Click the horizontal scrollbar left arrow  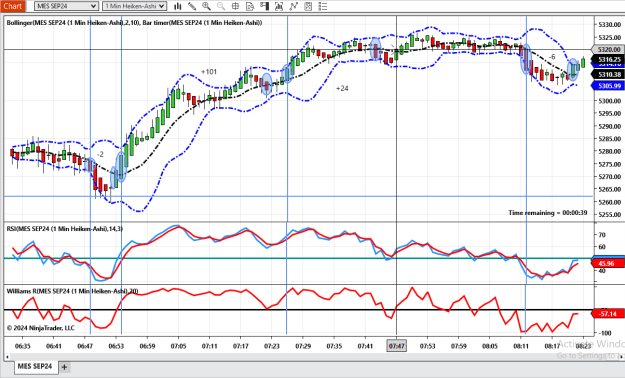[x=7, y=357]
